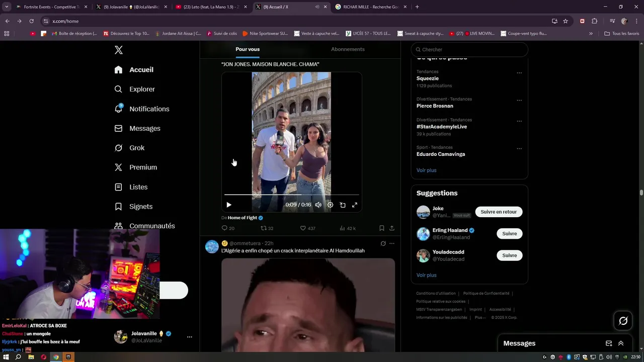Open more options for #StarAcademyLive trend
Viewport: 644px width, 362px height.
click(519, 121)
